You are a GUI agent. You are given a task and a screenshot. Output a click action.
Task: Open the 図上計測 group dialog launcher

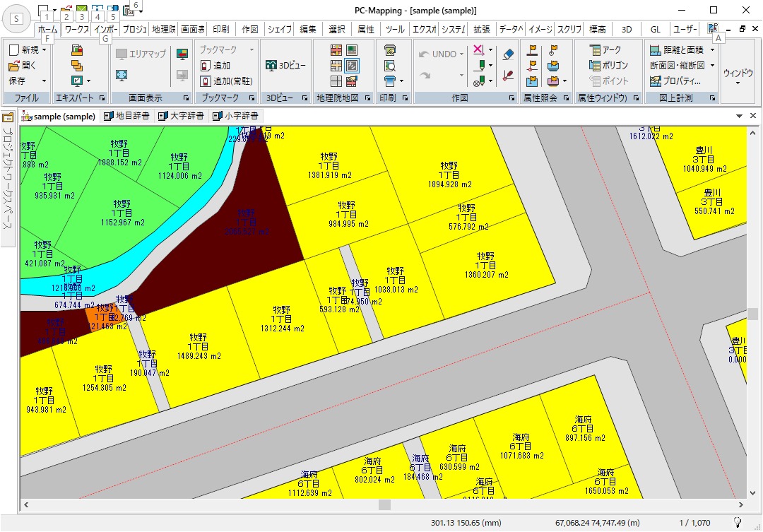tap(712, 97)
